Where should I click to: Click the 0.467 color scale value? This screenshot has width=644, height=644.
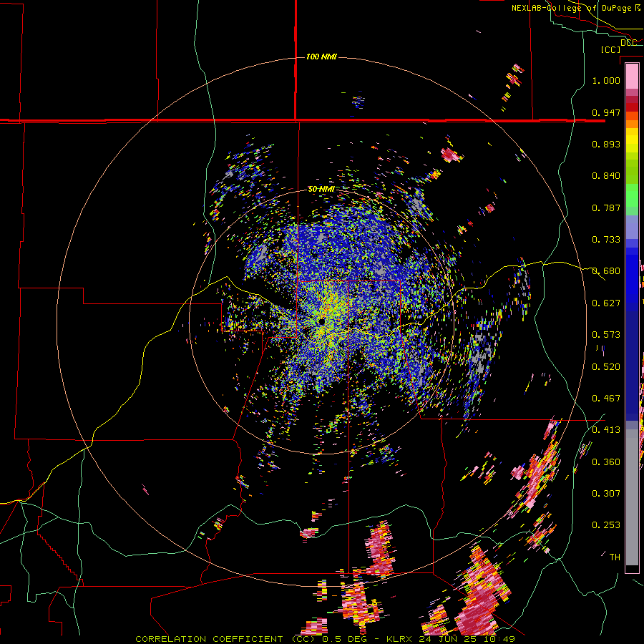[x=606, y=399]
